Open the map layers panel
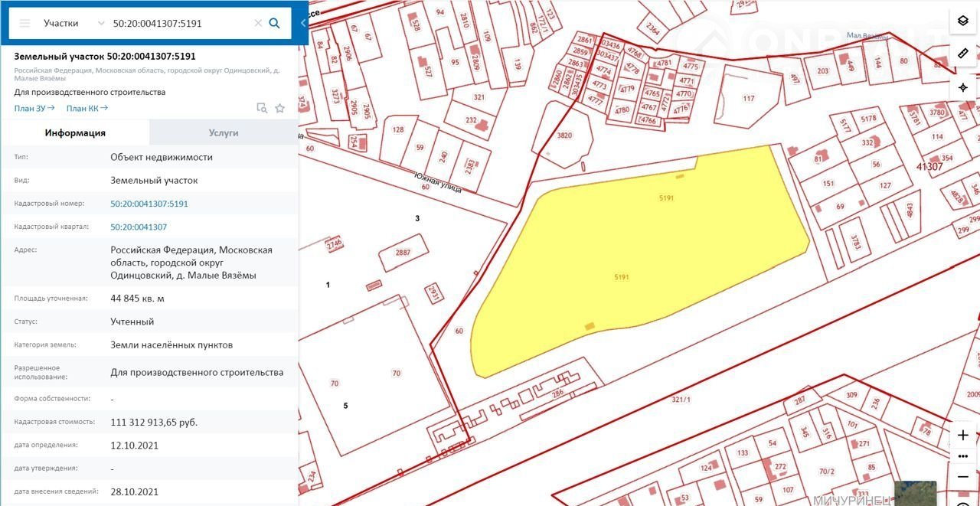Viewport: 980px width, 506px height. (963, 21)
